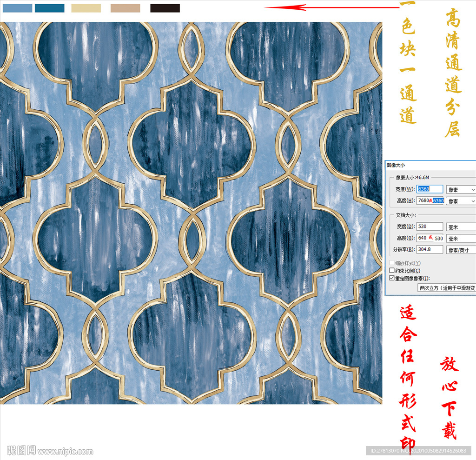476x460 pixels.
Task: Click the seamless blue pattern preview image
Action: (x=191, y=213)
